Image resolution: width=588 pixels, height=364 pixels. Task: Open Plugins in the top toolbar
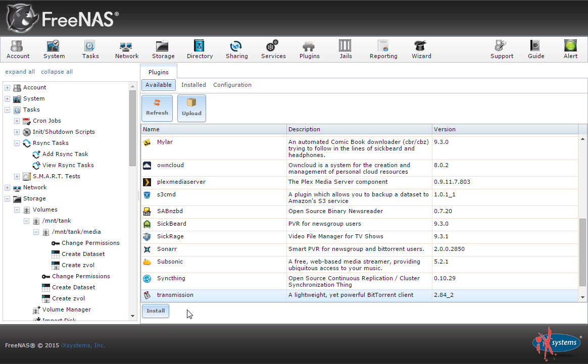tap(309, 49)
